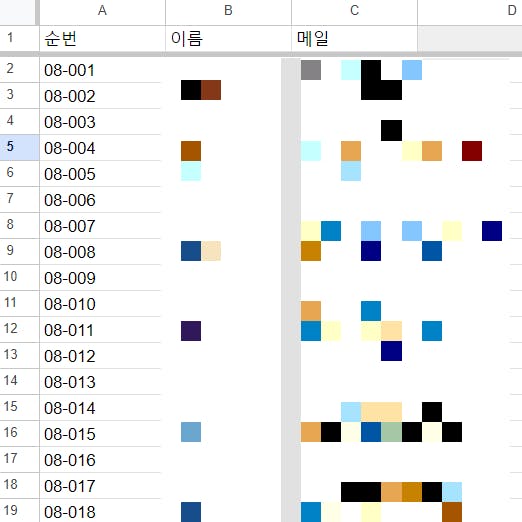Viewport: 522px width, 522px height.
Task: Click the 메일 header cell
Action: coord(354,38)
